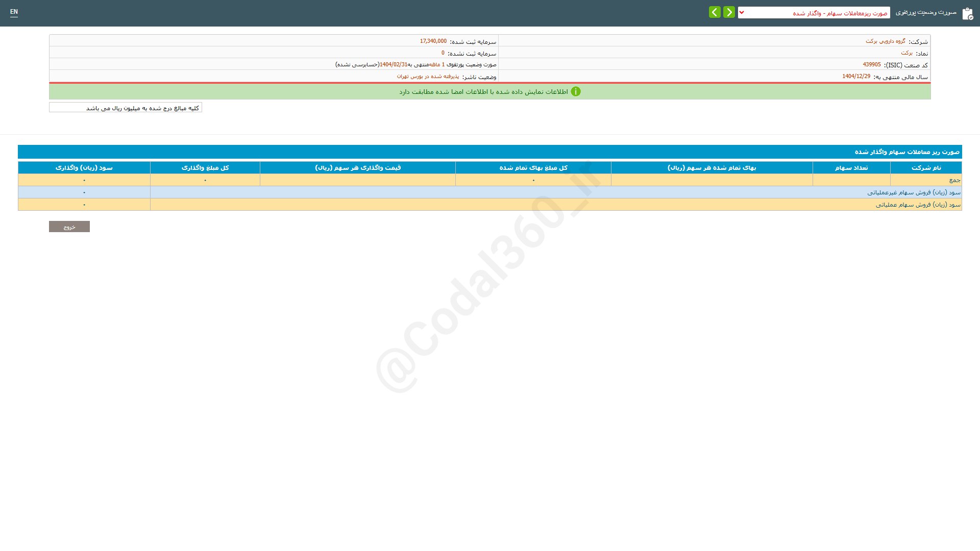
Task: Click the green left arrow navigation button
Action: pos(715,12)
